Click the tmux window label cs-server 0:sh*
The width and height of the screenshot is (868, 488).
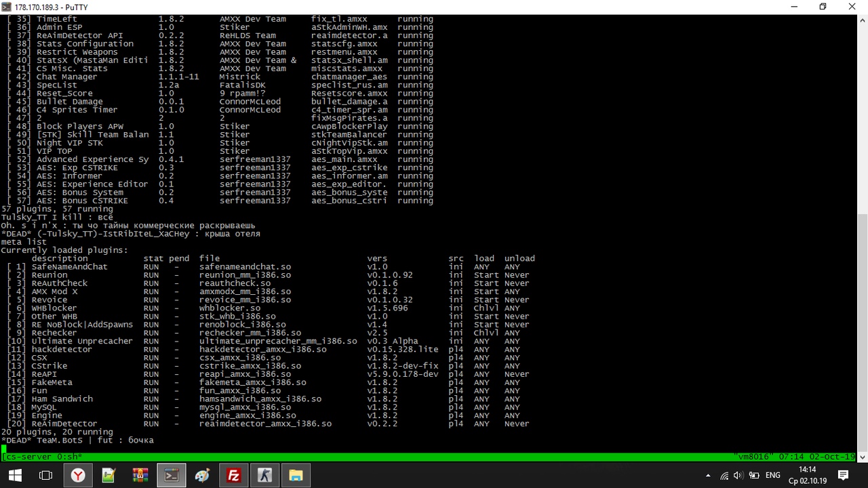[x=41, y=457]
